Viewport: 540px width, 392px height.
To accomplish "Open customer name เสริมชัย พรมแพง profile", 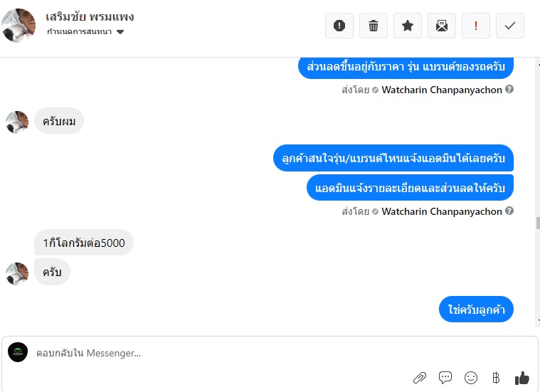I will pyautogui.click(x=90, y=16).
